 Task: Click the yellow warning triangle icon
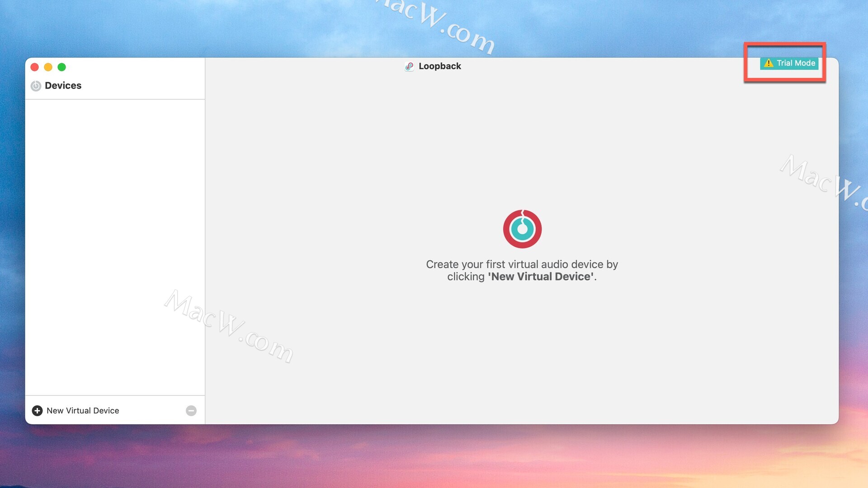tap(769, 63)
